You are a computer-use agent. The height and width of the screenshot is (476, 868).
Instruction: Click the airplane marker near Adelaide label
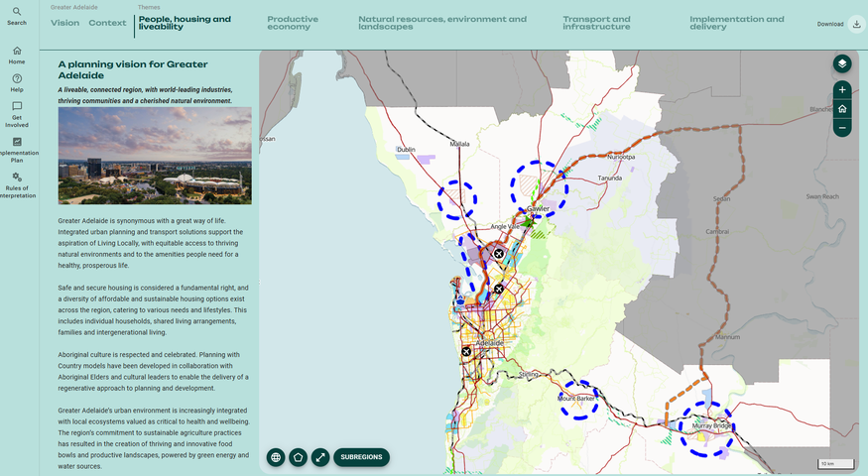tap(466, 351)
